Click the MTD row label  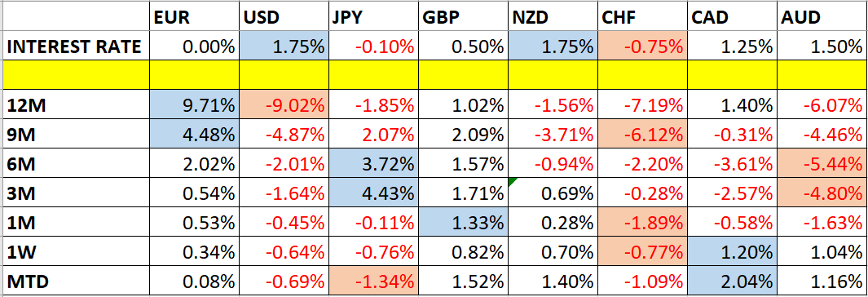76,281
